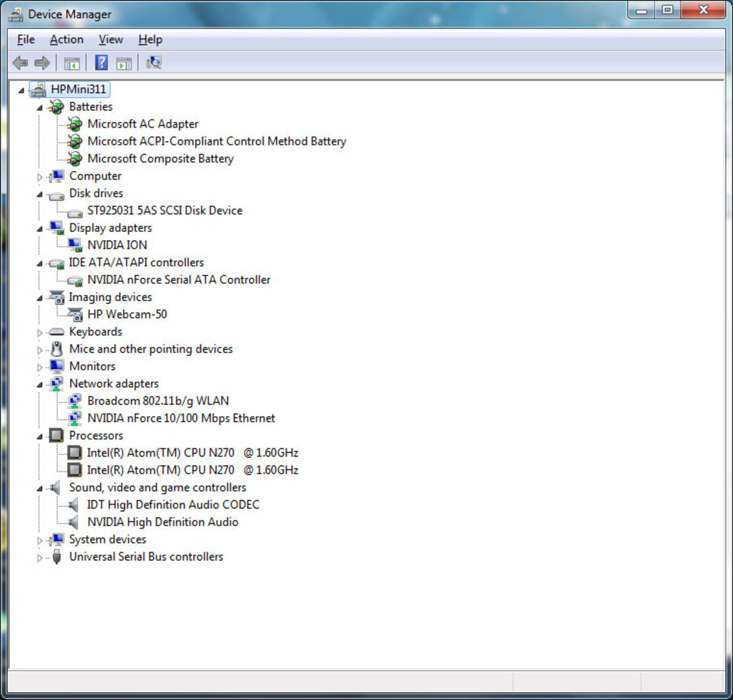Click the System devices category icon
This screenshot has width=733, height=700.
56,539
